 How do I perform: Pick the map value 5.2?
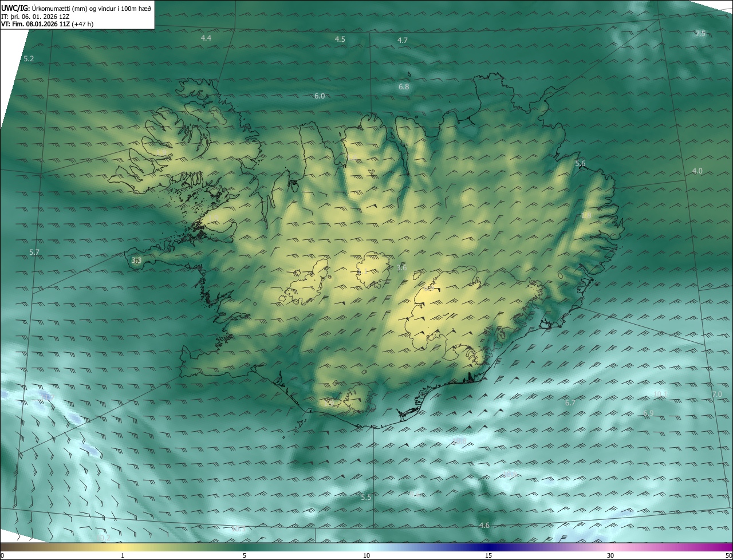pyautogui.click(x=29, y=59)
